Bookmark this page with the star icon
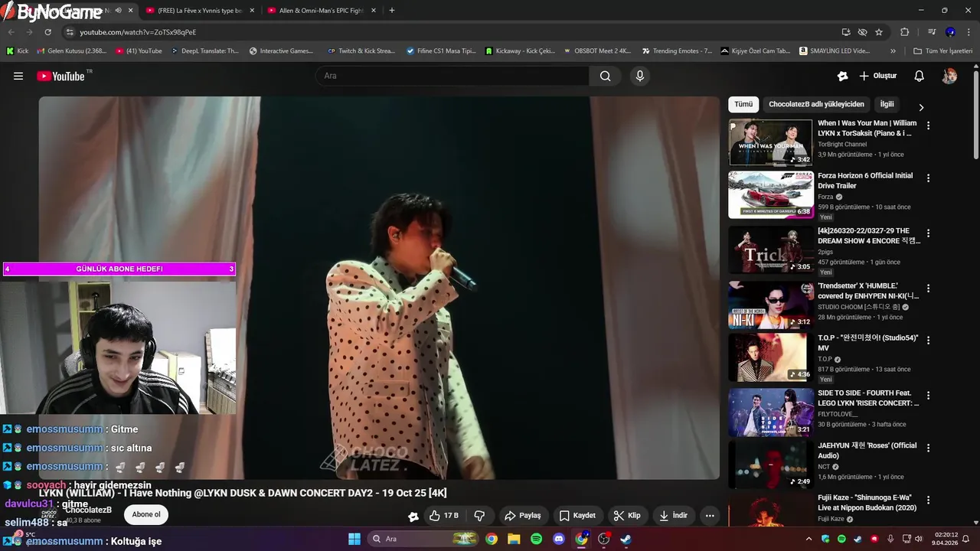The width and height of the screenshot is (980, 551). click(x=879, y=32)
